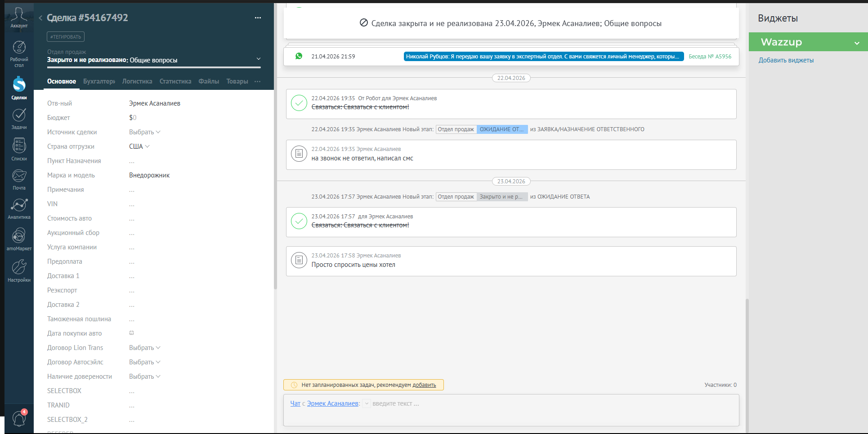Open Аналитика analytics section
Screen dimensions: 868x434
pos(19,209)
